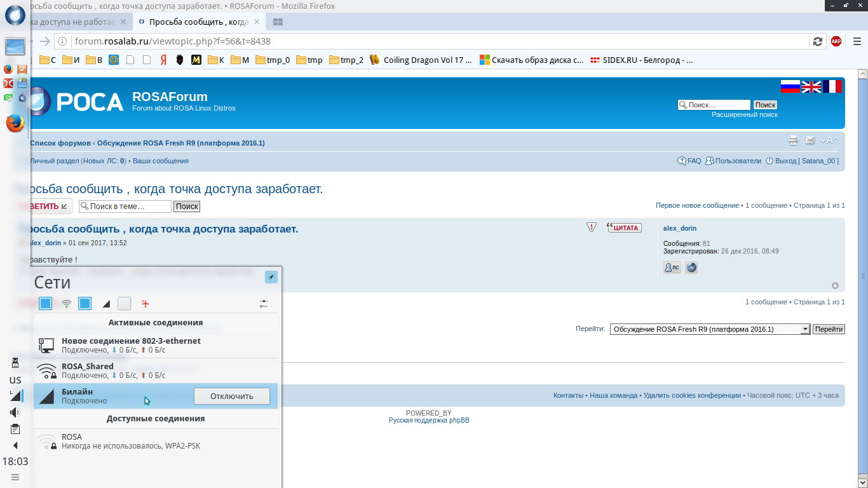This screenshot has width=868, height=488.
Task: Switch forum language to Russian flag
Action: coord(790,86)
